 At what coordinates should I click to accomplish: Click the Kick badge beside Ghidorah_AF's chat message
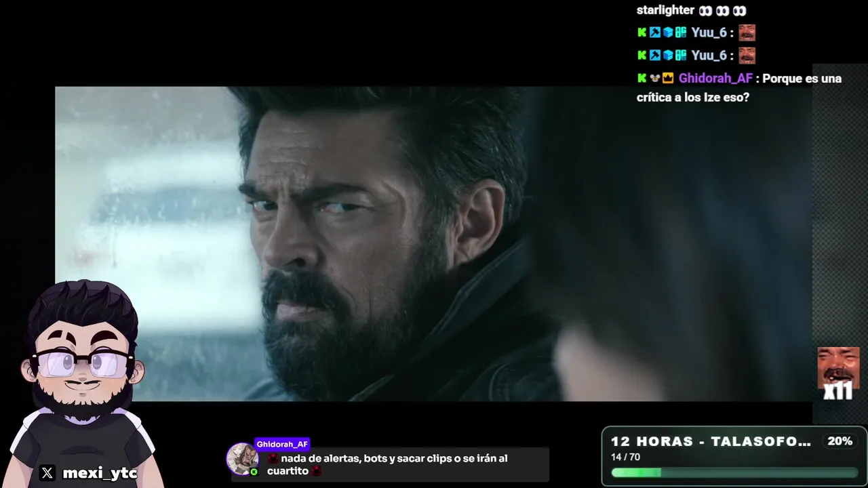[642, 78]
